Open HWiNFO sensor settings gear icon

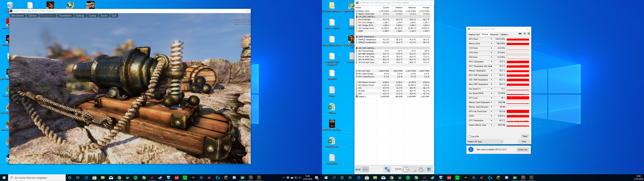click(x=421, y=169)
